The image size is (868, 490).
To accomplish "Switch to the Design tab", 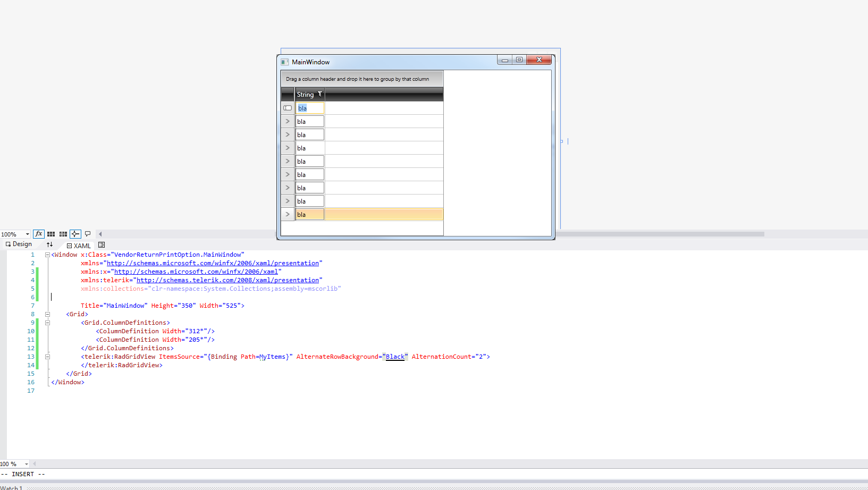I will [19, 244].
